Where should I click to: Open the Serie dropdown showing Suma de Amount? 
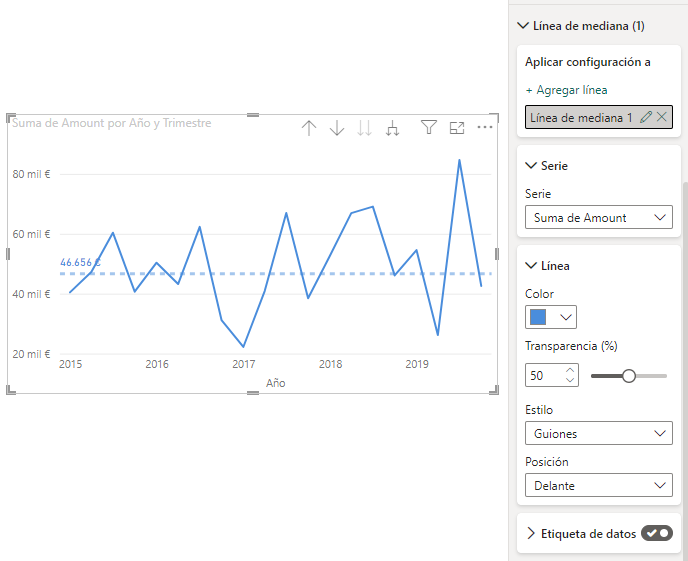coord(598,217)
